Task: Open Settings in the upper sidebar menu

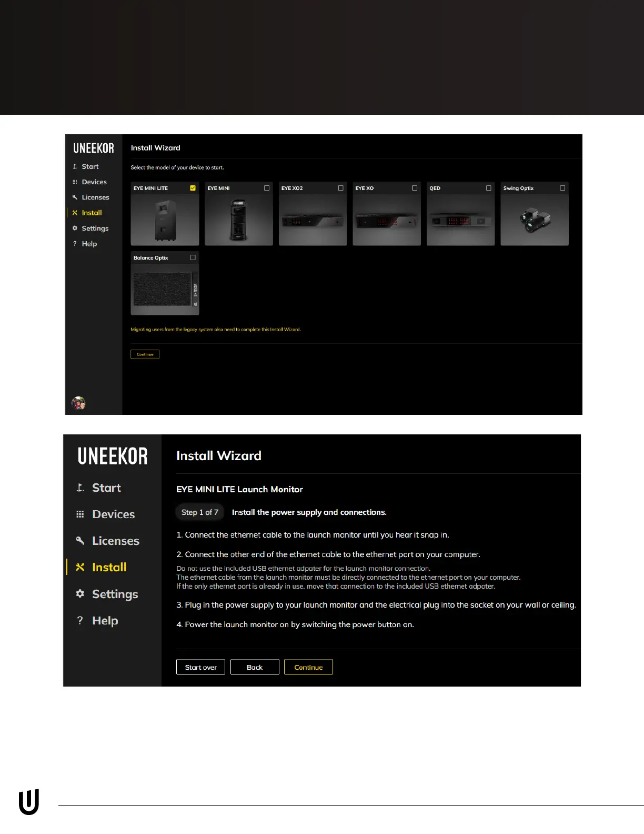Action: click(x=95, y=229)
